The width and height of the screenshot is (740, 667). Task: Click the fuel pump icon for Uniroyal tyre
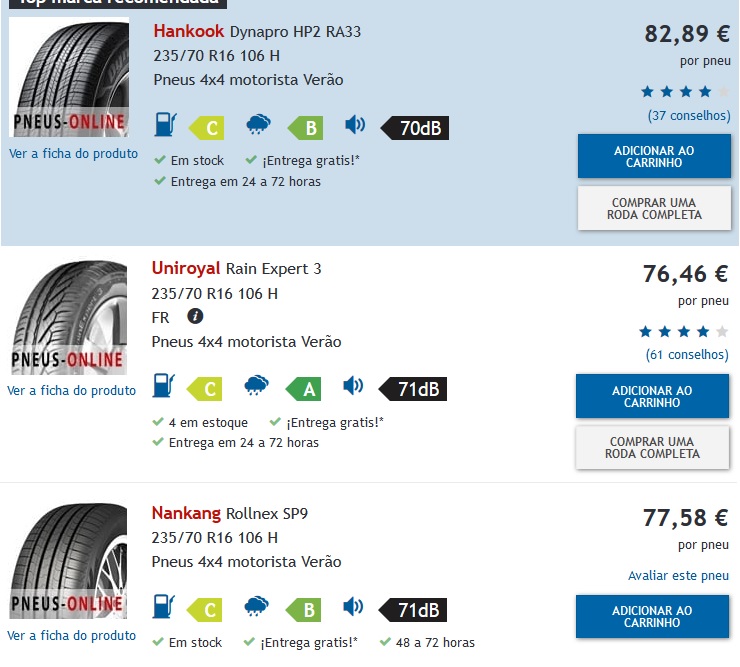pyautogui.click(x=163, y=386)
